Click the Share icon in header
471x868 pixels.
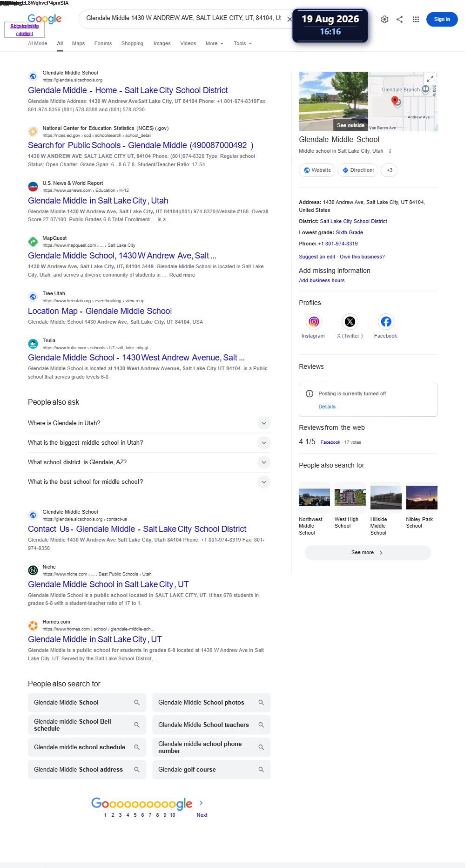400,20
